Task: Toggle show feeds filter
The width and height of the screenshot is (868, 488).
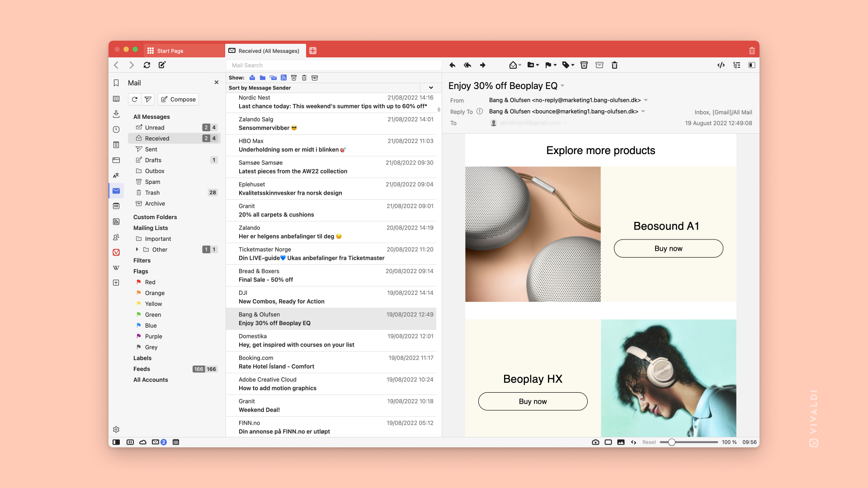Action: (x=283, y=78)
